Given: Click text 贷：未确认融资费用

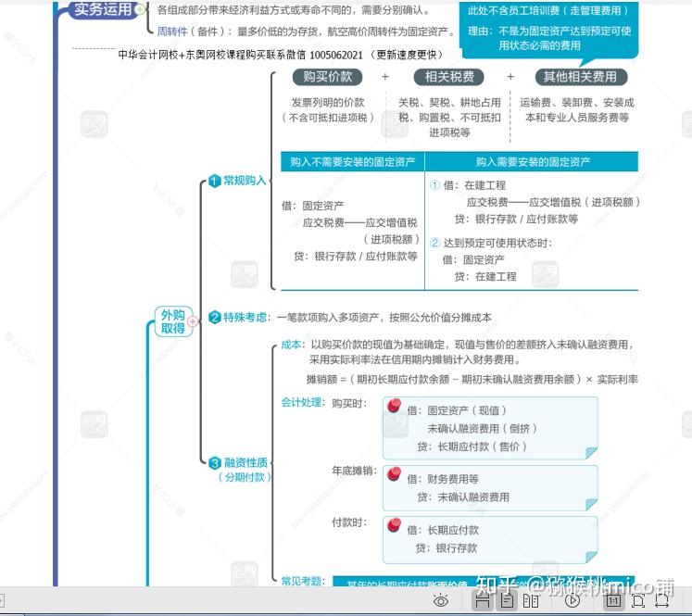Looking at the screenshot, I should tap(463, 497).
